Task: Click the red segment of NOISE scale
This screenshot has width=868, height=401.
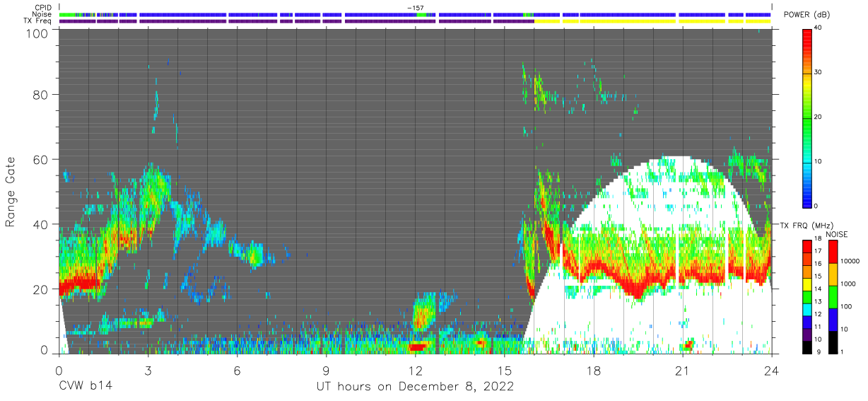Action: (x=833, y=251)
